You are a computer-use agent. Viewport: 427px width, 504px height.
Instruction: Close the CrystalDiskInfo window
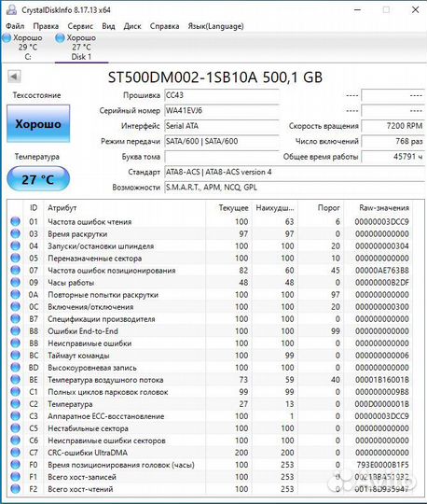pos(415,9)
